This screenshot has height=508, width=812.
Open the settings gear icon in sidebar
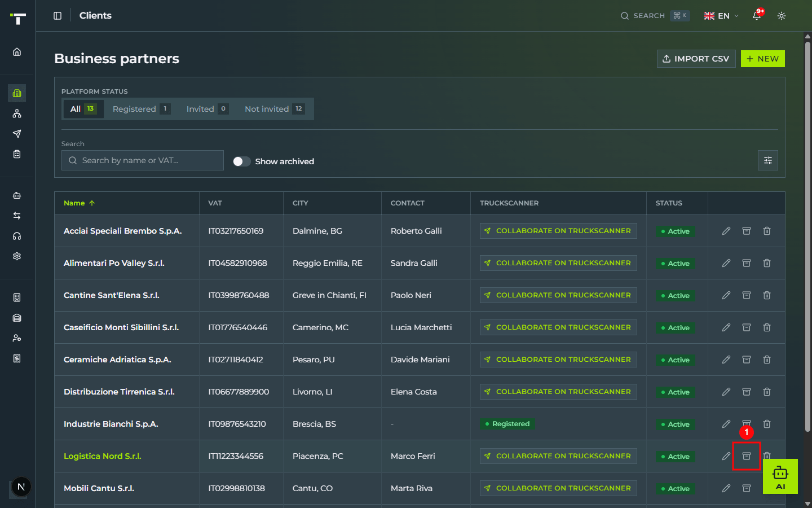[x=17, y=256]
